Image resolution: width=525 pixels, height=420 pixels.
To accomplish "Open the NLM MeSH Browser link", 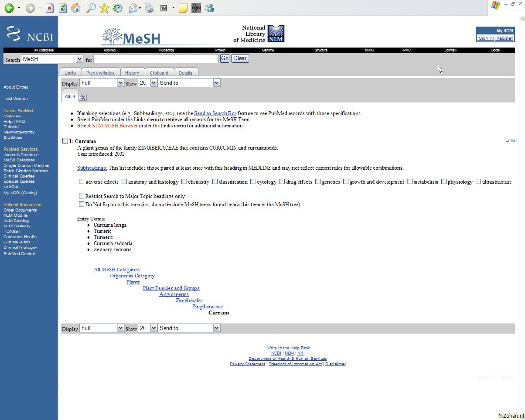I will coord(115,126).
